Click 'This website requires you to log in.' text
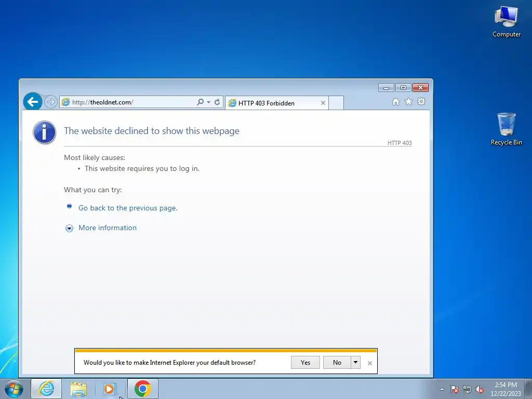 pyautogui.click(x=142, y=169)
